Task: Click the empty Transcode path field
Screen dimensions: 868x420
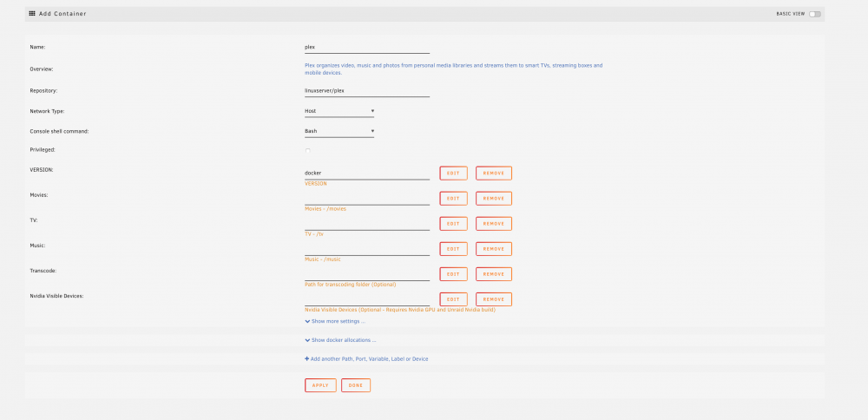Action: (x=367, y=274)
